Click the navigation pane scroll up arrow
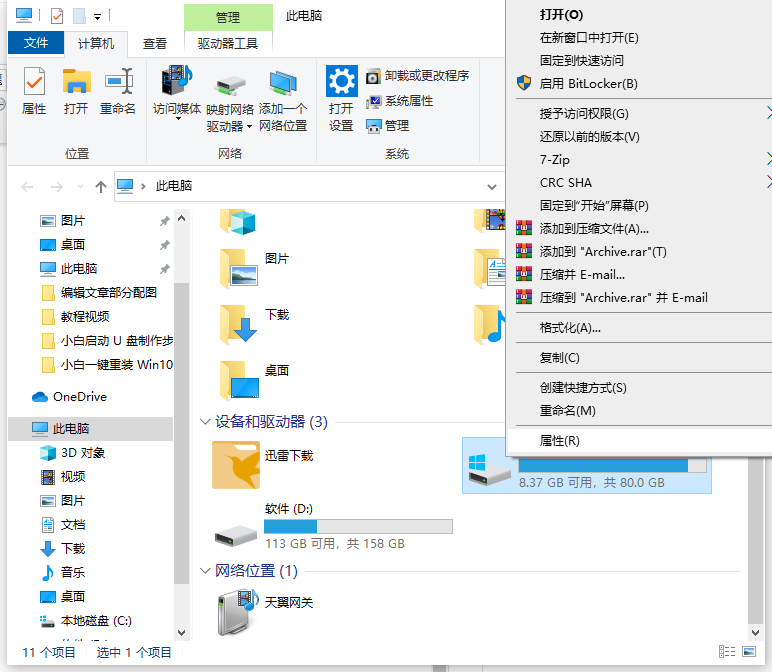Screen dimensions: 772x672 click(x=181, y=218)
